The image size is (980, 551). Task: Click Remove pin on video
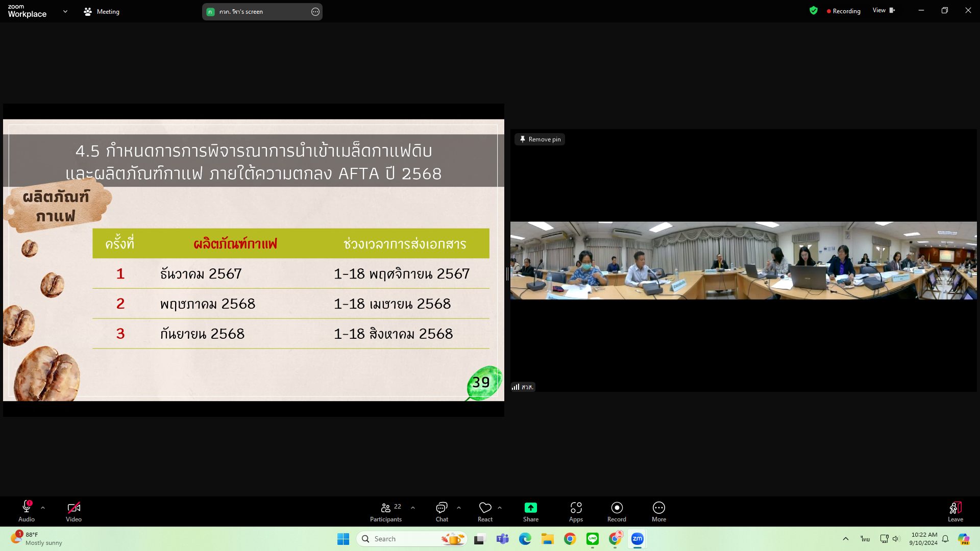(540, 139)
